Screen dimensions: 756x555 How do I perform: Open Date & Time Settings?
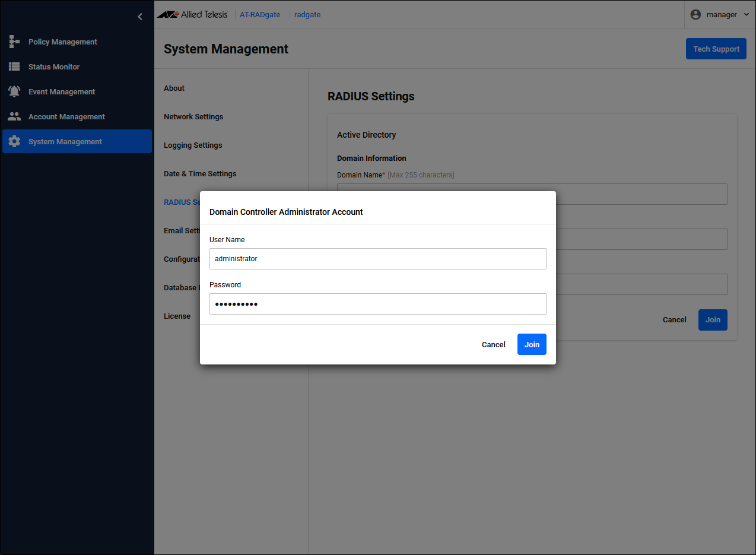tap(200, 174)
